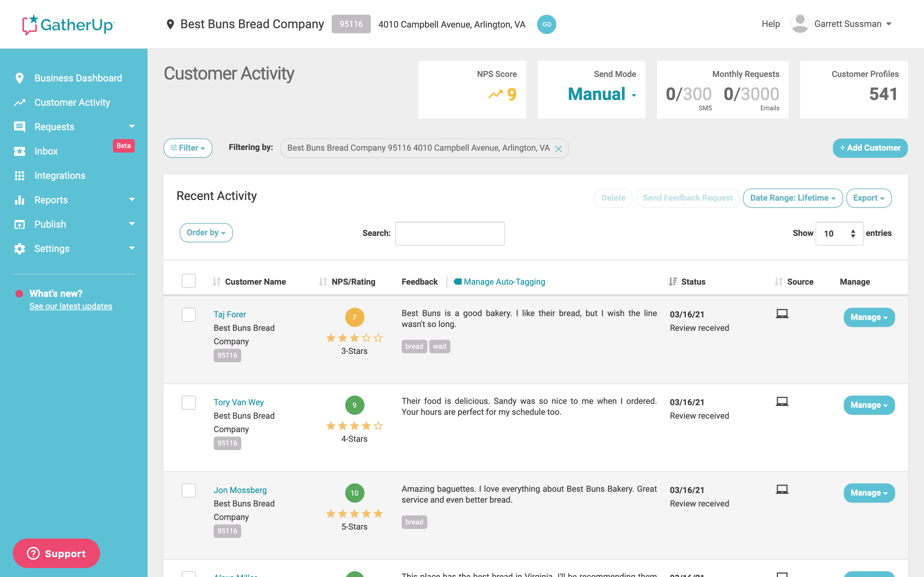Click inside the Search field
Viewport: 924px width, 577px height.
point(449,233)
